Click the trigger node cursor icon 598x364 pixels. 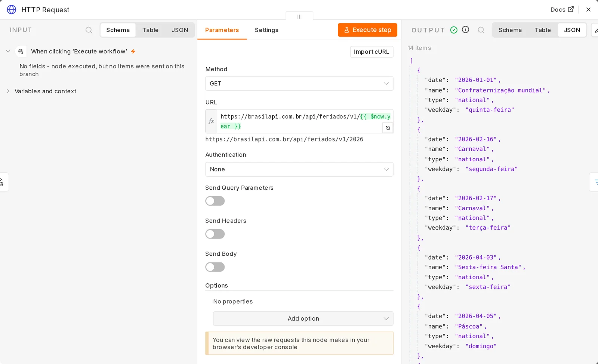21,52
